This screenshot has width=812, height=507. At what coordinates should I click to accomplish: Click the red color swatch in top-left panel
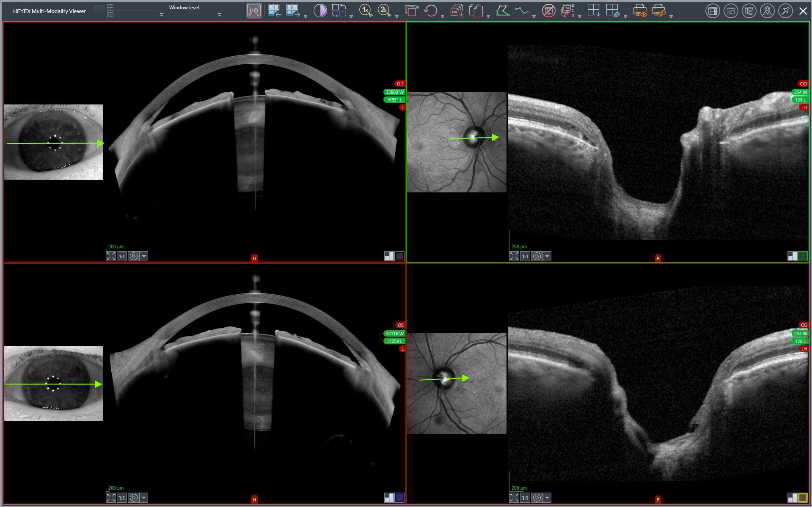(399, 256)
